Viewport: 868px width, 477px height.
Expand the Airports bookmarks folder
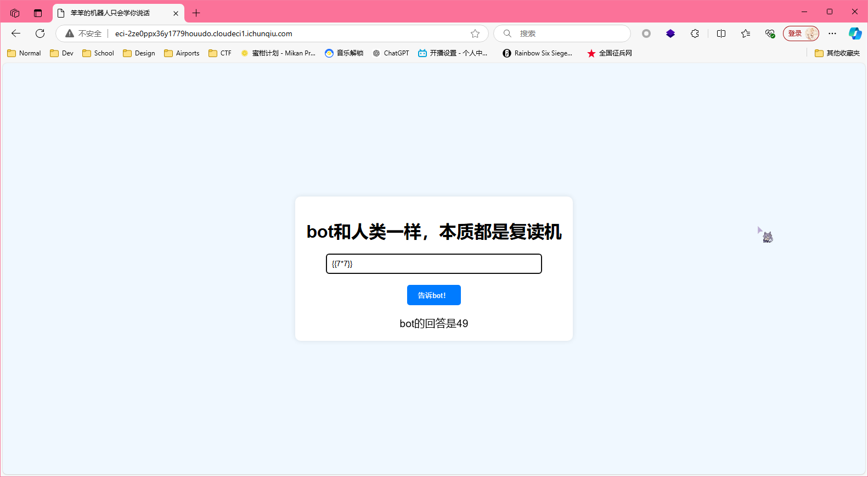[x=182, y=53]
